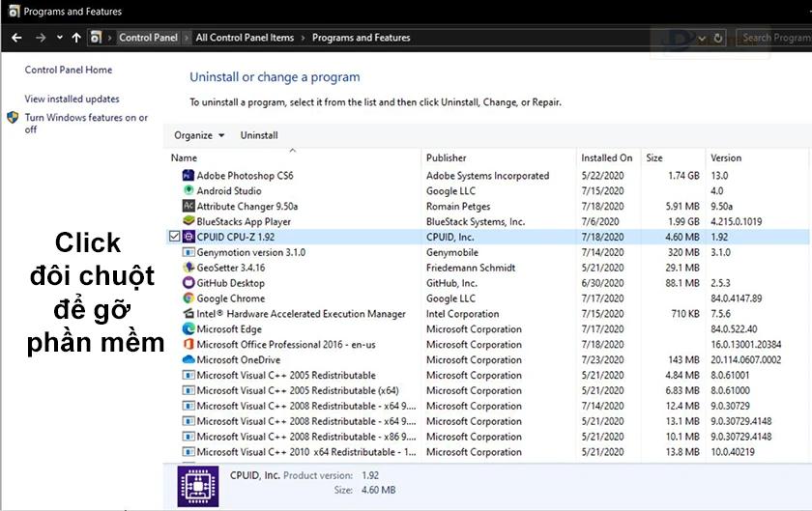
Task: Click the GitHub Desktop icon
Action: (x=188, y=283)
